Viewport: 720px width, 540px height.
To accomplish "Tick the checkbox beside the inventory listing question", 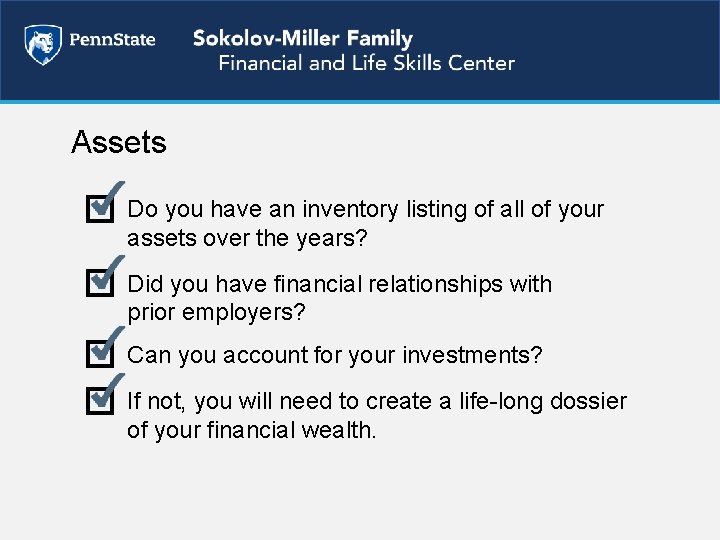I will click(99, 210).
